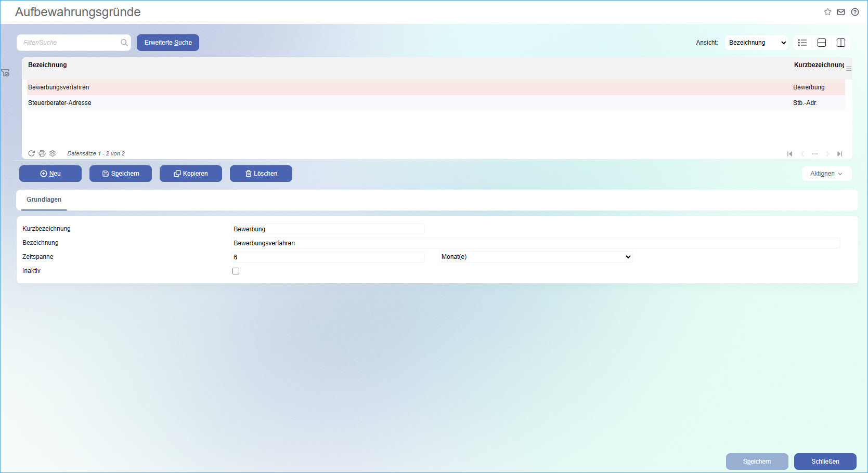Open table settings gear
This screenshot has height=473, width=868.
53,153
